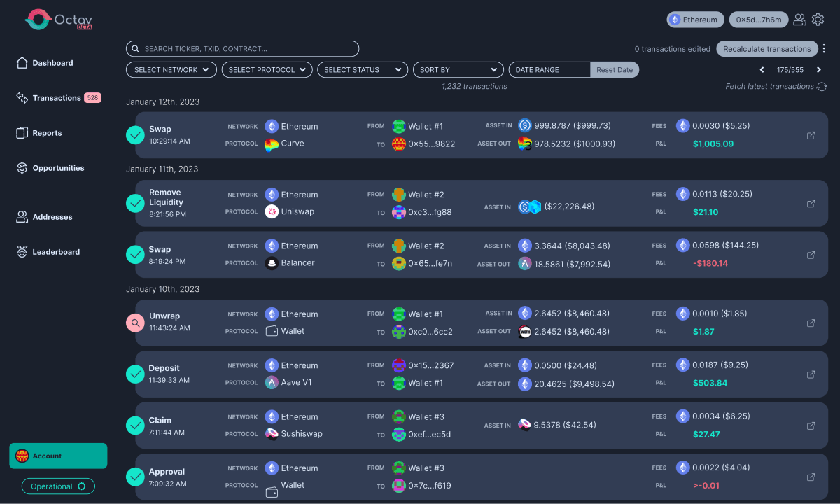Open external link for Approval transaction
This screenshot has width=840, height=504.
[x=811, y=477]
